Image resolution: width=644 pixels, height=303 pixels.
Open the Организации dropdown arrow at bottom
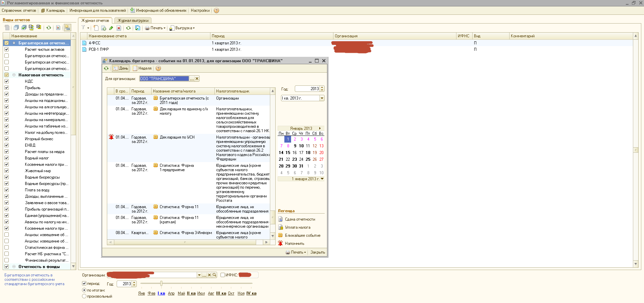tap(199, 275)
